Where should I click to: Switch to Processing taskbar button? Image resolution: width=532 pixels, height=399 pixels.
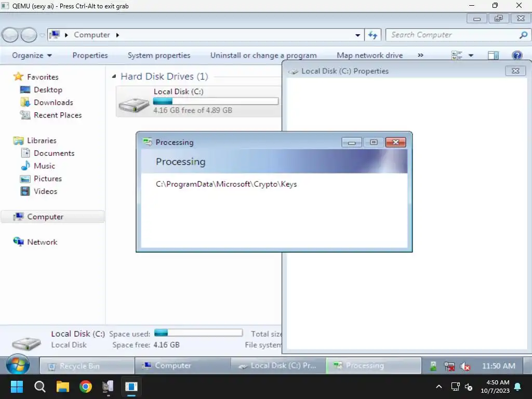tap(374, 366)
